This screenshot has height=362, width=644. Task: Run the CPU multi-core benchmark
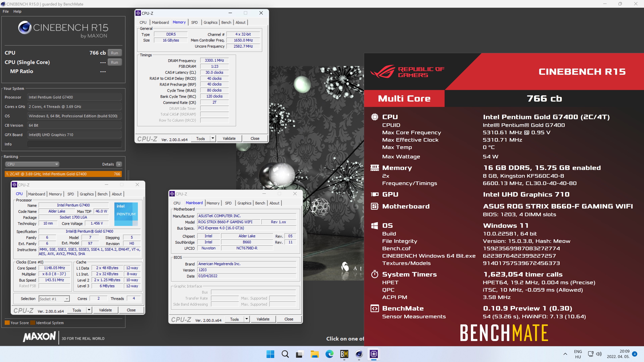point(115,53)
